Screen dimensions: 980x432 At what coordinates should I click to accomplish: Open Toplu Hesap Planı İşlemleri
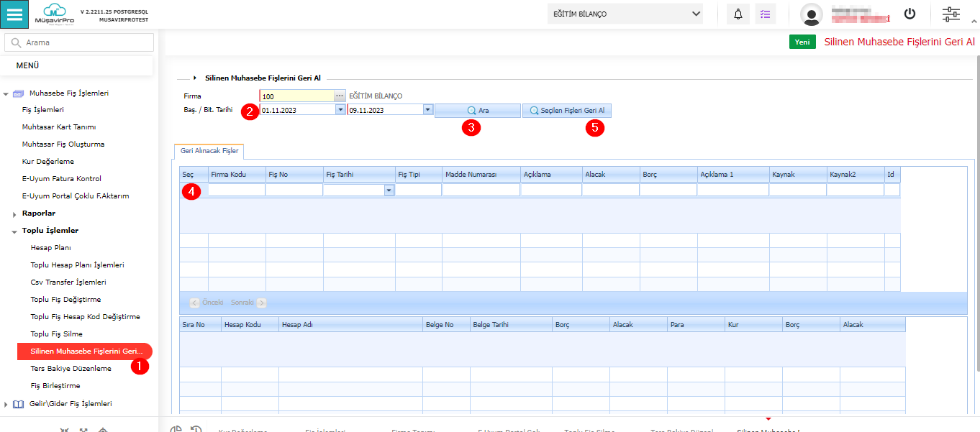coord(77,265)
